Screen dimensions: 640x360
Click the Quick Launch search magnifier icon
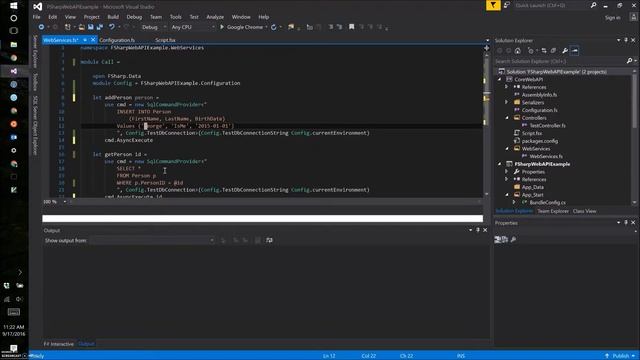click(593, 5)
